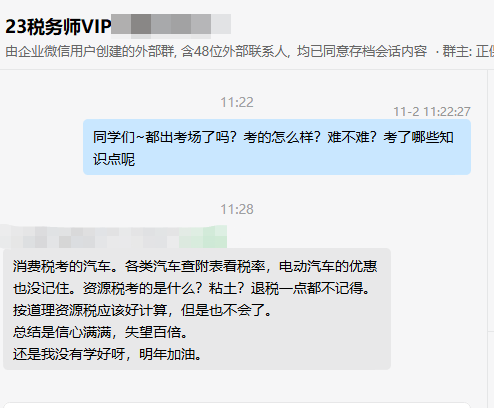The image size is (494, 408).
Task: Click the green blurred tag beside sender name
Action: [x=203, y=237]
